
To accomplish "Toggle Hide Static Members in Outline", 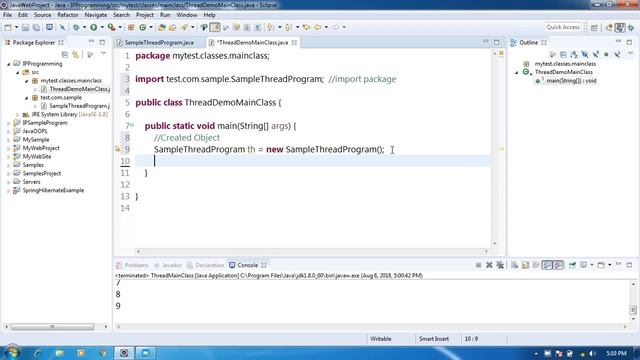I will (x=596, y=54).
